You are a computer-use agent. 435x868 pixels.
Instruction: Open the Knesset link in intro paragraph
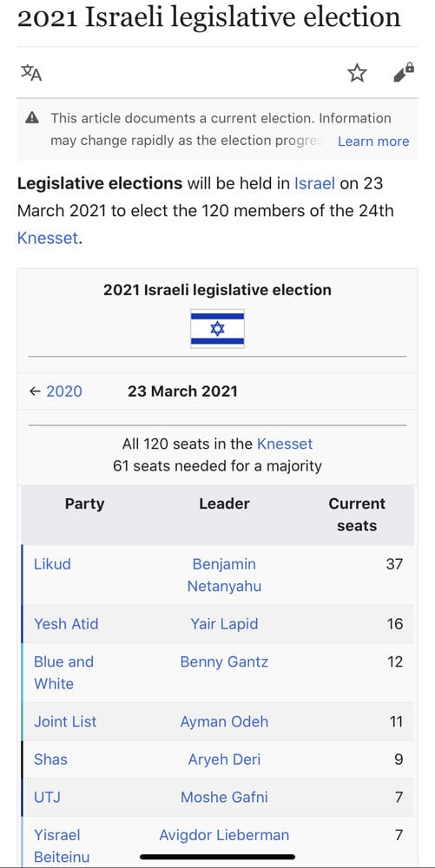[48, 239]
